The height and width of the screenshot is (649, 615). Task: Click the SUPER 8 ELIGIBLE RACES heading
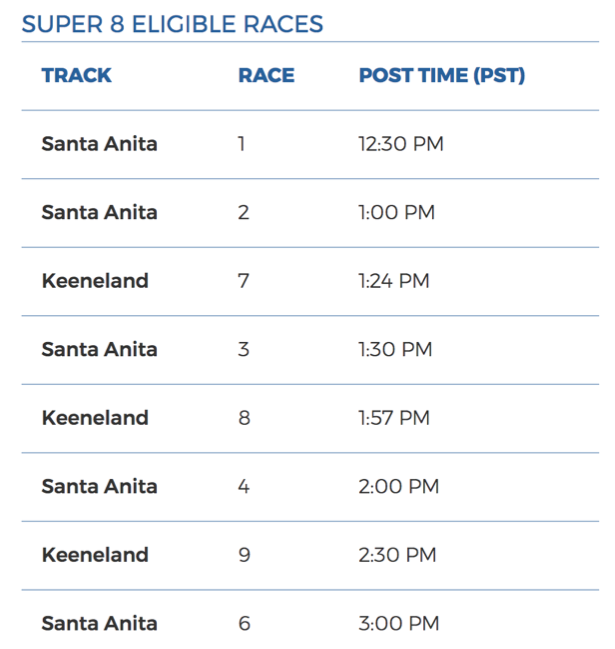(172, 24)
